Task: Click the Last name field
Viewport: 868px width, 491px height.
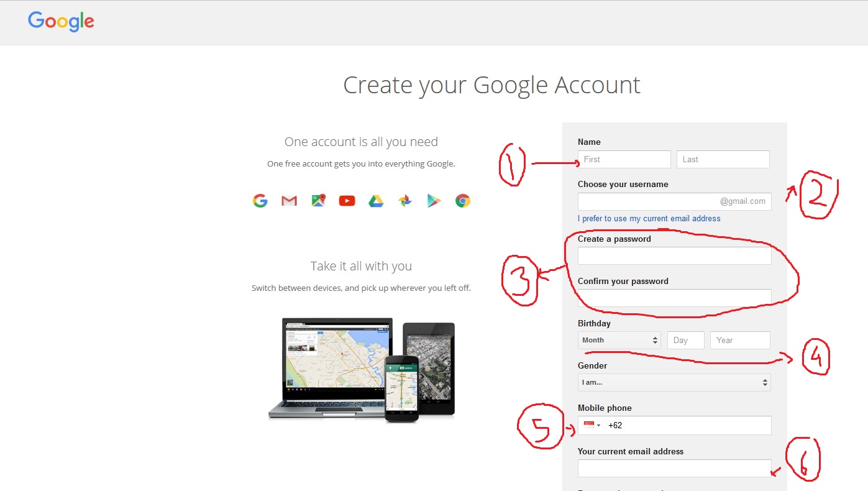Action: [723, 159]
